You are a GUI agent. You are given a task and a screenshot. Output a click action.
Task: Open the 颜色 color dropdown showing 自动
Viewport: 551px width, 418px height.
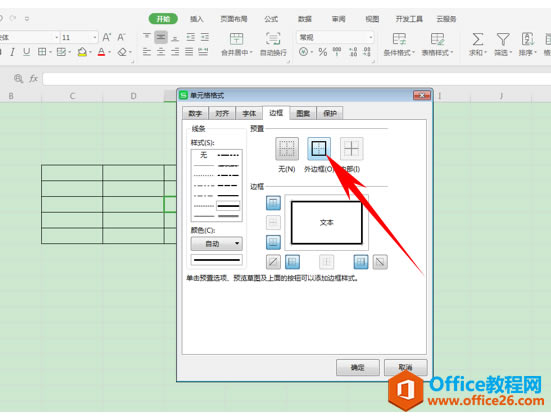tap(216, 243)
